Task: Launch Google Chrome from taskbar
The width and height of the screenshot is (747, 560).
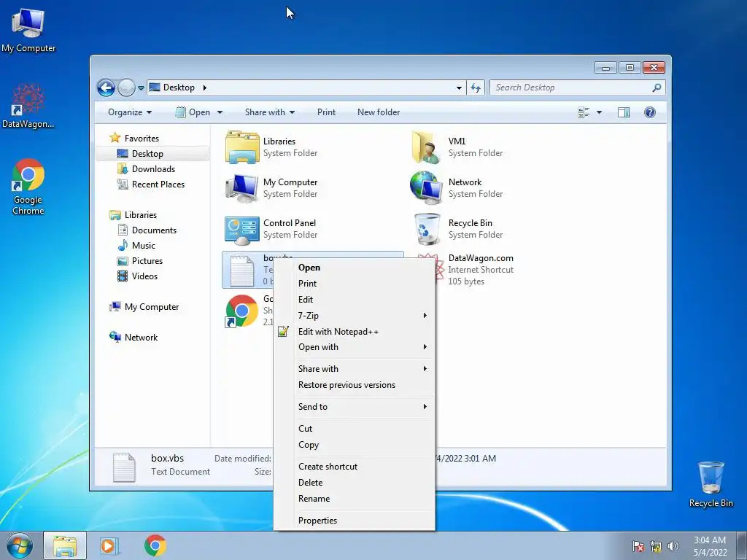Action: (155, 545)
